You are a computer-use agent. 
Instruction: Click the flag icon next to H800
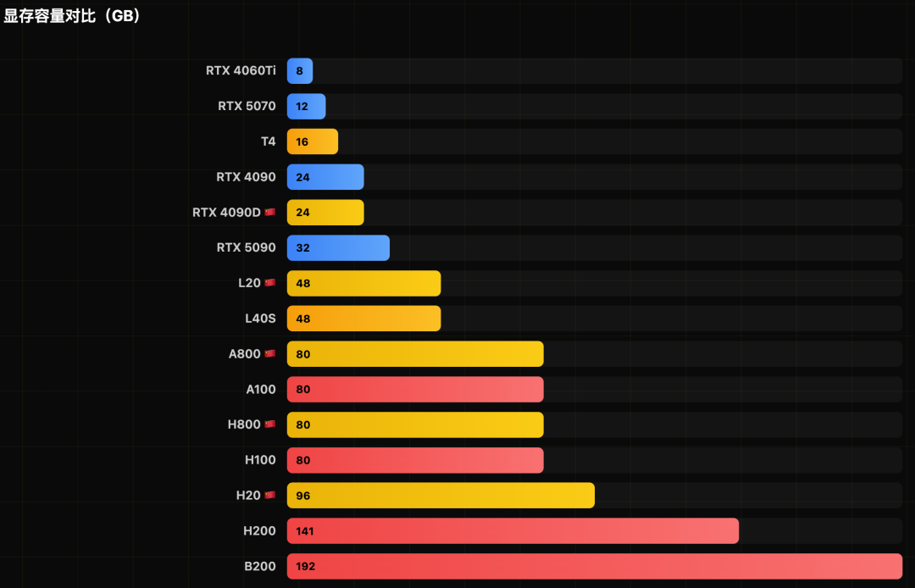(269, 424)
